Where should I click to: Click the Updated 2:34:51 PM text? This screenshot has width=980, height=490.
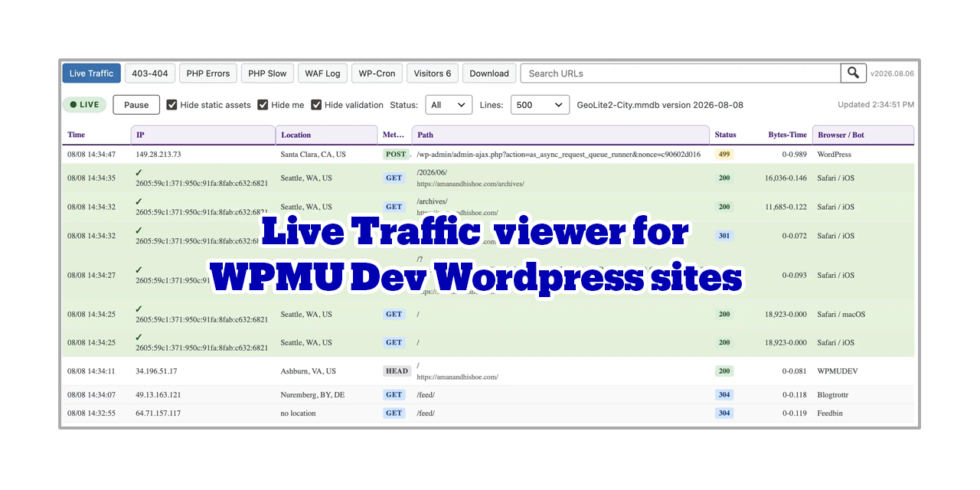[x=876, y=105]
